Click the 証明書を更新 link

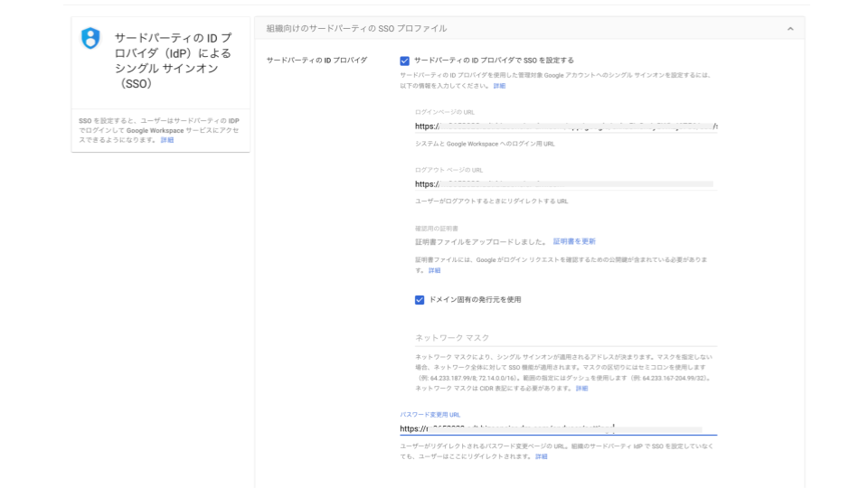(574, 241)
